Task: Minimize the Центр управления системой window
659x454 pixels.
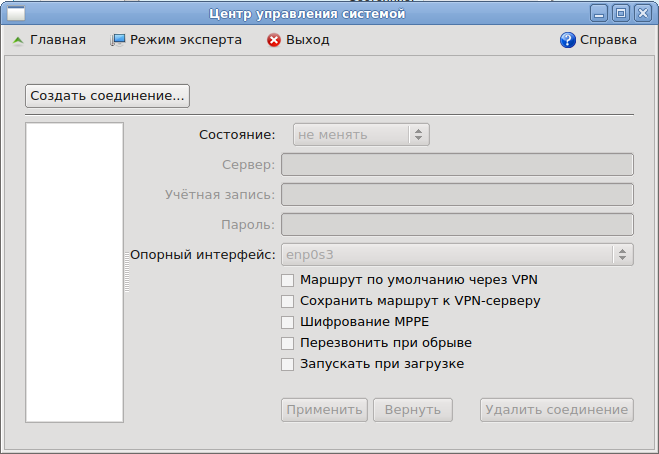Action: click(599, 13)
